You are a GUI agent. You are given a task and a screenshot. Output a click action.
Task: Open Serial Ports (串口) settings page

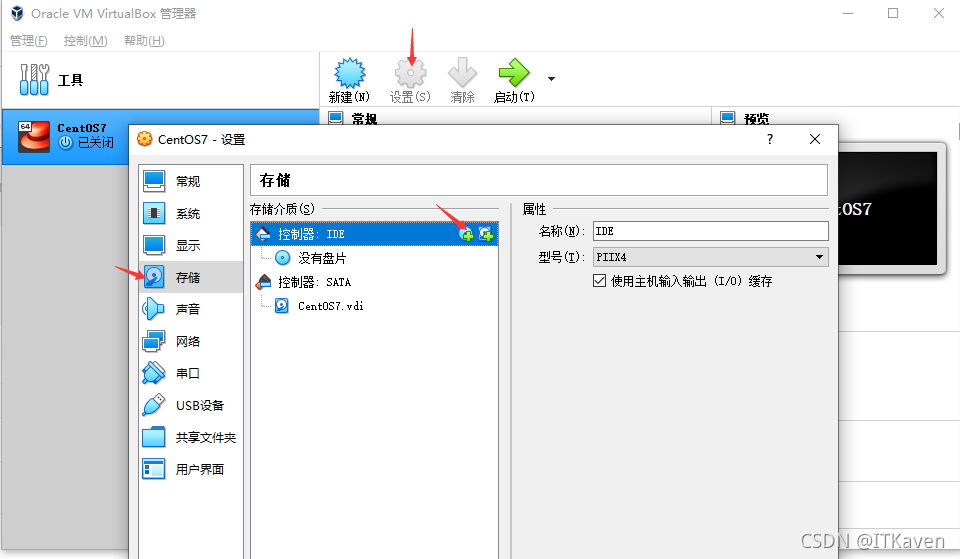point(191,373)
